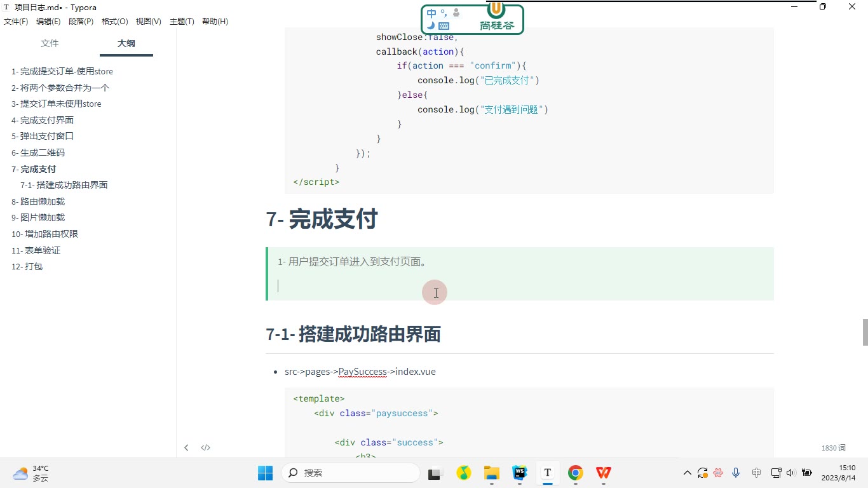The image size is (868, 488).
Task: Show hidden tray icons chevron
Action: (687, 473)
